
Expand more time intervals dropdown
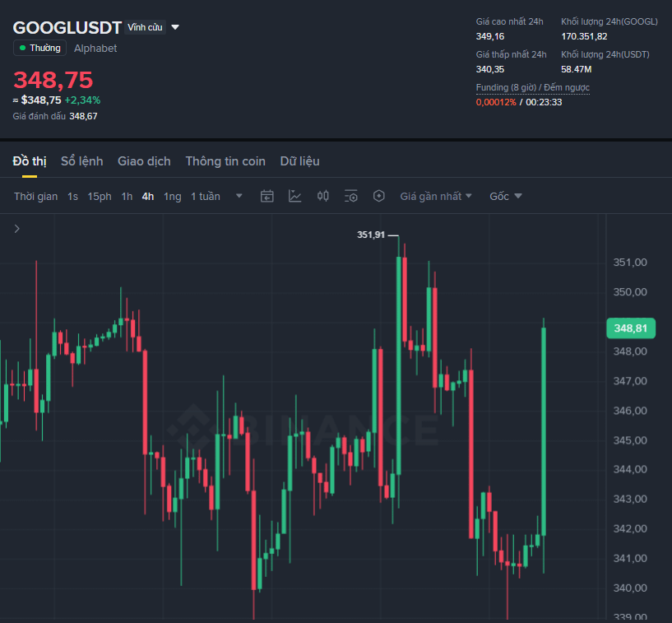point(239,196)
